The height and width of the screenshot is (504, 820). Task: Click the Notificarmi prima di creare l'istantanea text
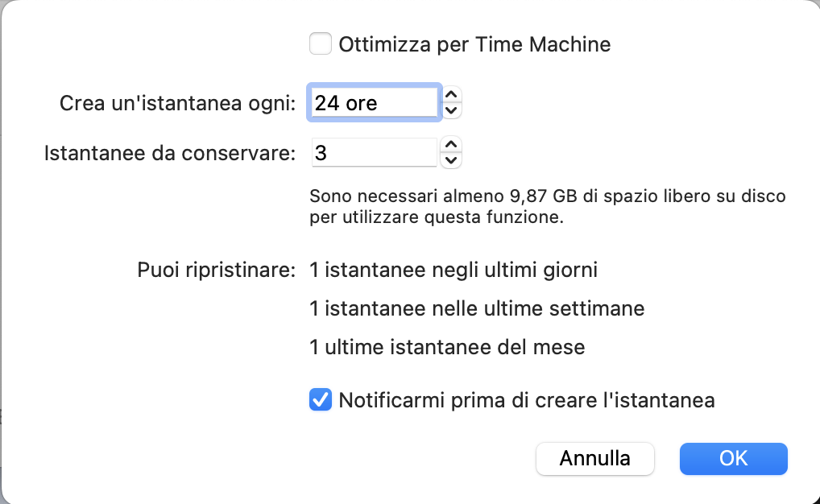pyautogui.click(x=527, y=400)
